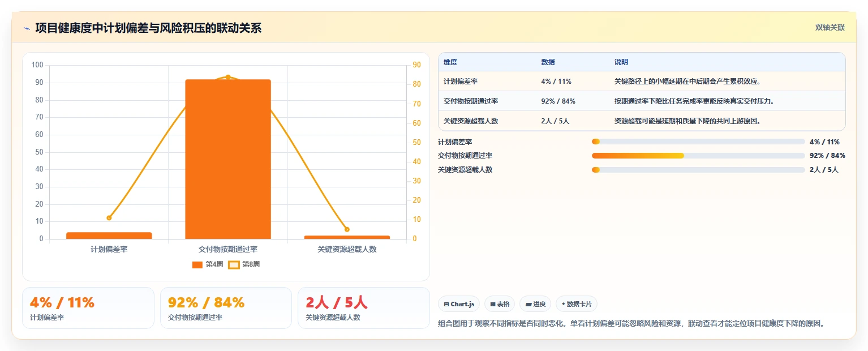Click the 关键资源超载人数 bar in chart
The image size is (868, 351).
[x=347, y=237]
